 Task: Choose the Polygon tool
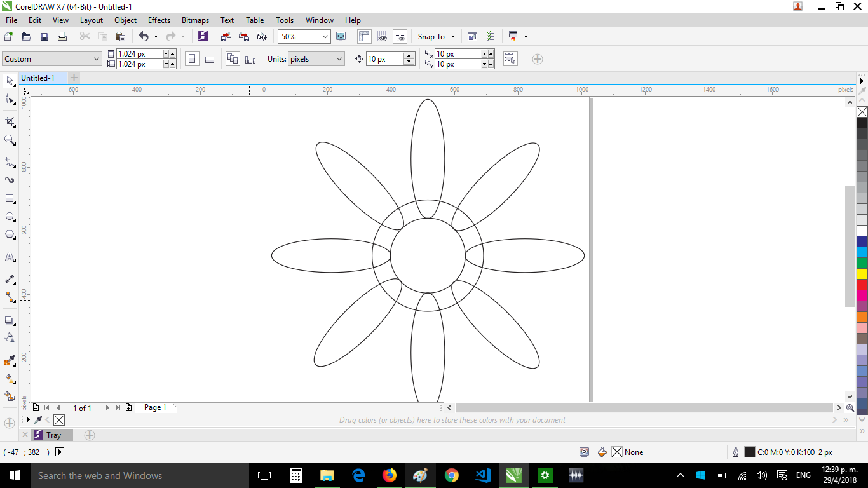(10, 234)
